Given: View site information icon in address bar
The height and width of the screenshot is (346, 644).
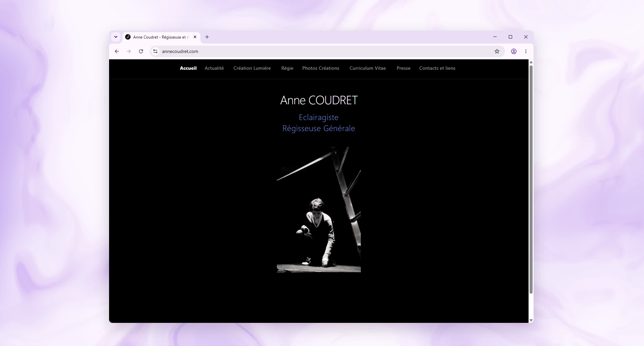Looking at the screenshot, I should (155, 51).
